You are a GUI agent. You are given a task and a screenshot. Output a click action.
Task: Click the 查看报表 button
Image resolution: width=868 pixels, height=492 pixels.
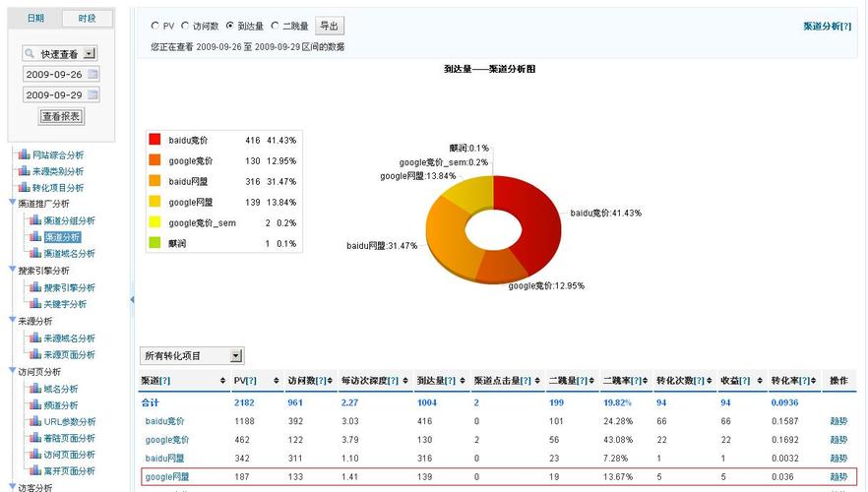click(61, 116)
